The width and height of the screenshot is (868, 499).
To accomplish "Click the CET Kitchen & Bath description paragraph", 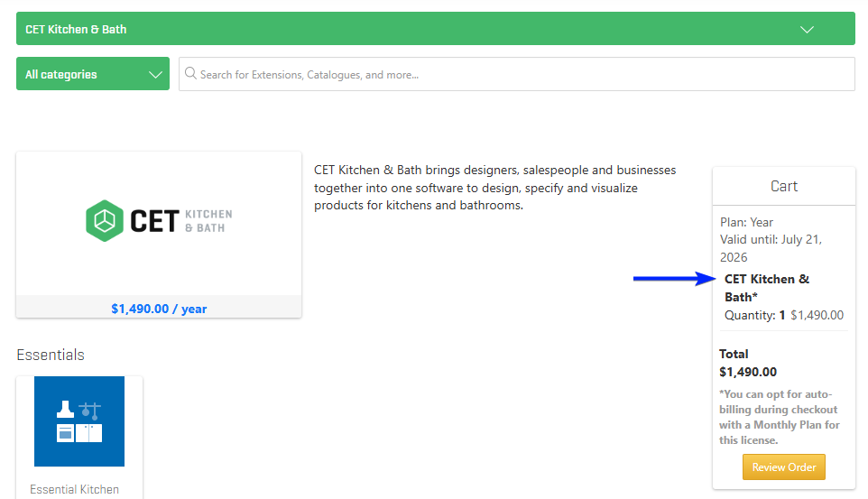I will pos(494,188).
